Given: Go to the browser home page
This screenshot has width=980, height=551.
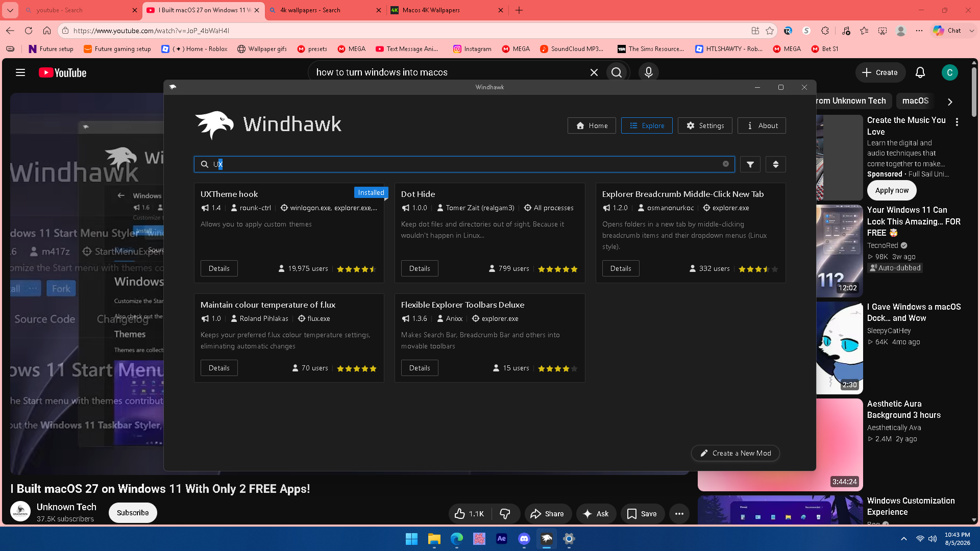Looking at the screenshot, I should pos(47,31).
